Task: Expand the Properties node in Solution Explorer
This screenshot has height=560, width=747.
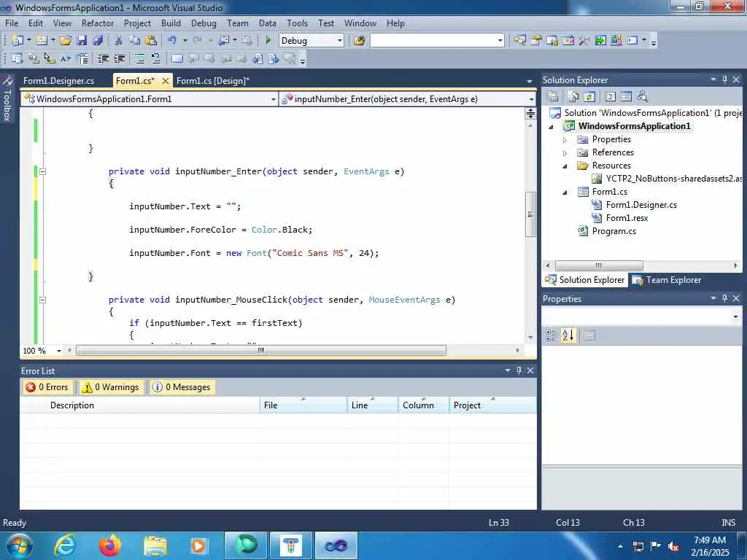Action: pos(565,140)
